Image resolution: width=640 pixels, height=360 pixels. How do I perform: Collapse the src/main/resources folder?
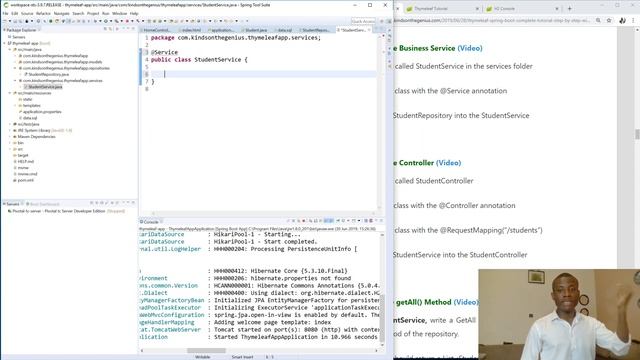pos(10,93)
